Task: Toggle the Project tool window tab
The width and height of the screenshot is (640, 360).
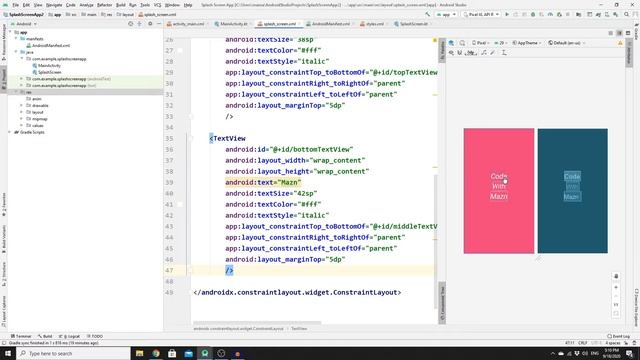Action: (x=4, y=79)
